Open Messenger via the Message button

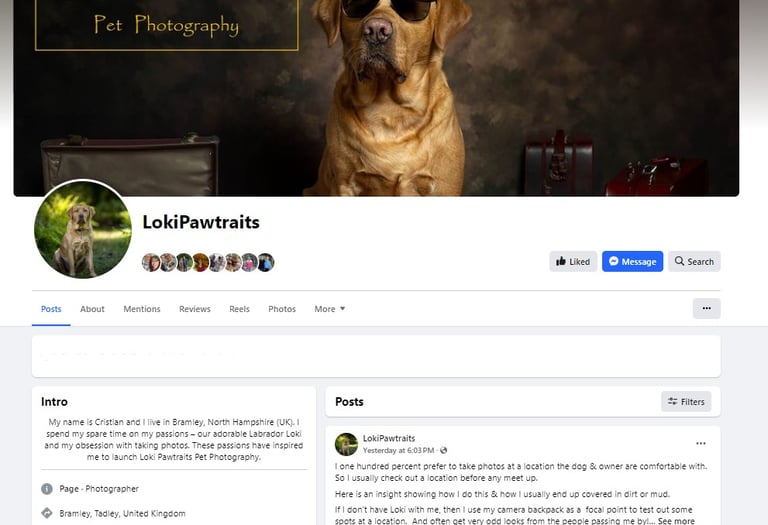(632, 262)
